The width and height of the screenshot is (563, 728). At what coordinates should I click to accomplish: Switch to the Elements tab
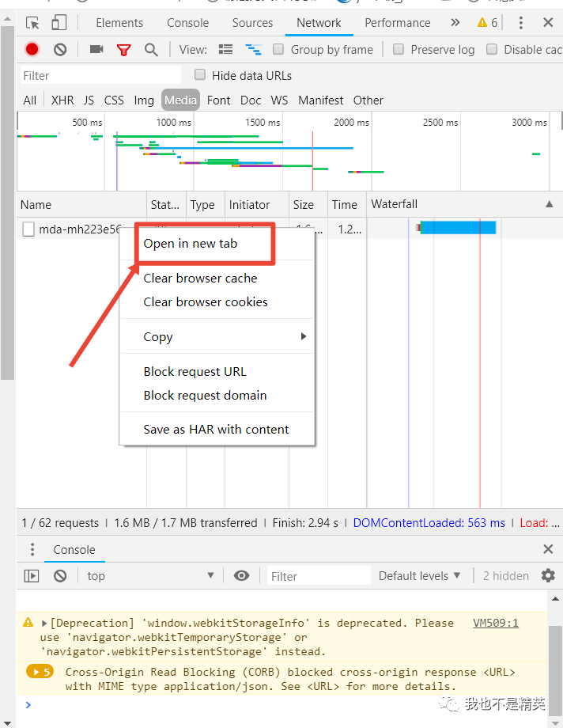[119, 23]
